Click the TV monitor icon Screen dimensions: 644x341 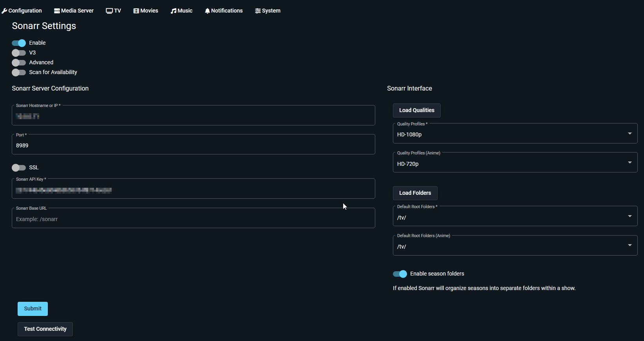109,11
